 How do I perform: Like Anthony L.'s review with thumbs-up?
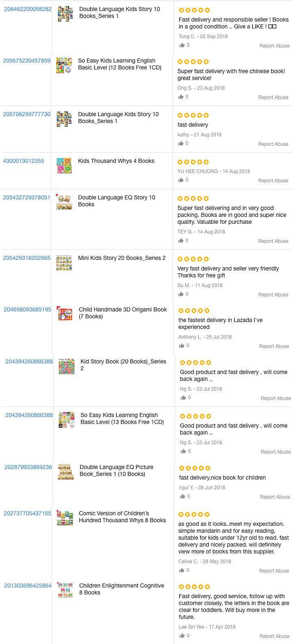(x=181, y=346)
